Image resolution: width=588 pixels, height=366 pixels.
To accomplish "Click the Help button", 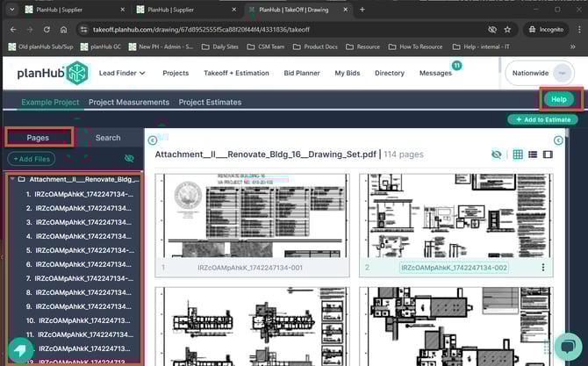I will click(x=558, y=99).
